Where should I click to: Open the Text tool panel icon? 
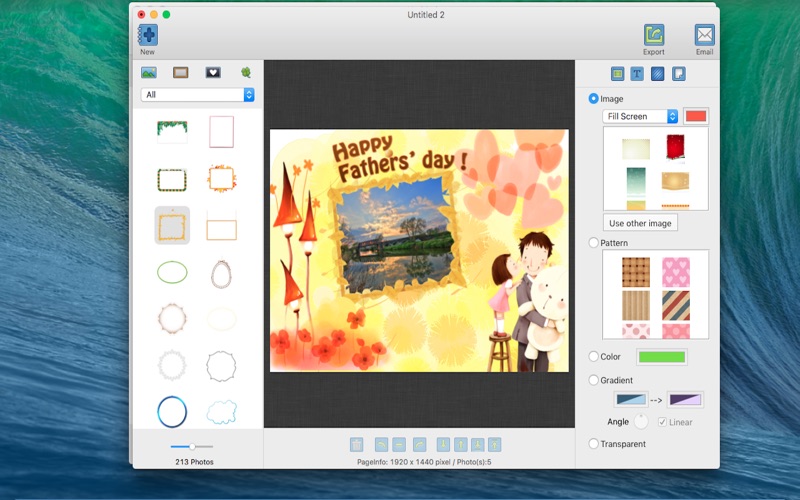point(637,74)
